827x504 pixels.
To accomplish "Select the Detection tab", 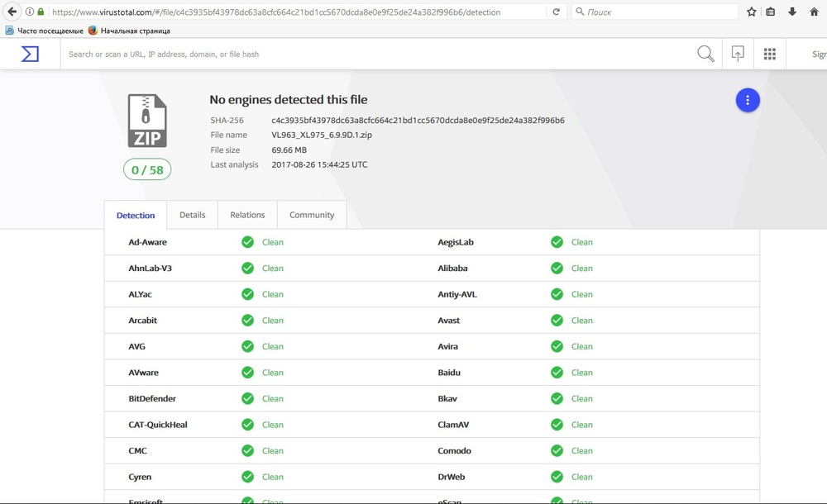I will pyautogui.click(x=136, y=216).
